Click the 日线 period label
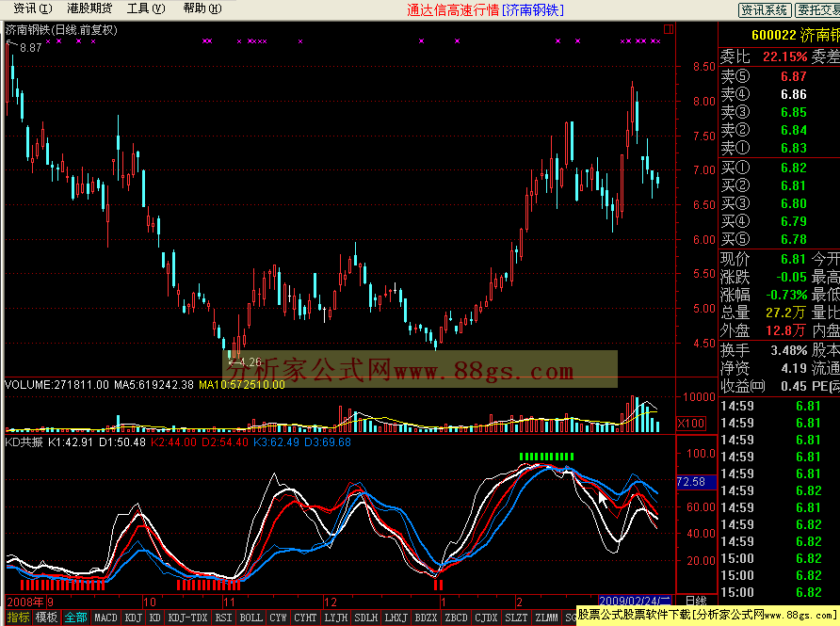 point(696,601)
